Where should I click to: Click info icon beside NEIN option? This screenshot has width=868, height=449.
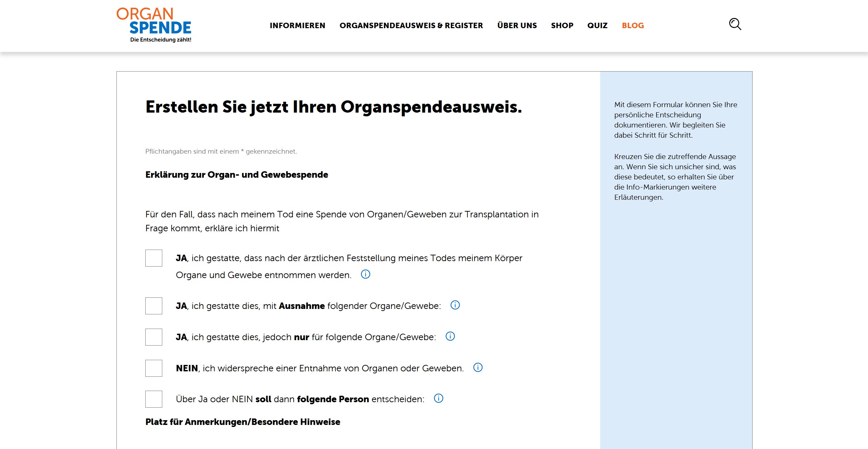click(478, 367)
